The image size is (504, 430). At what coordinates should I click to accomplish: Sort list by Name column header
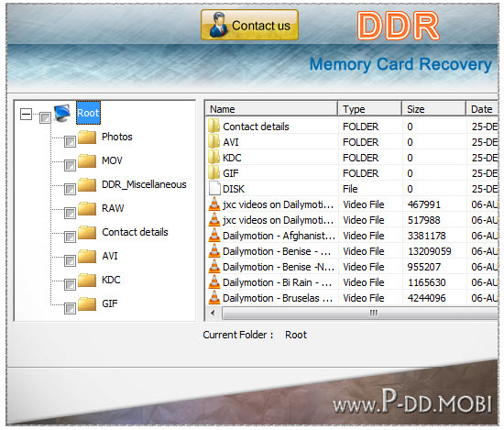coord(271,109)
